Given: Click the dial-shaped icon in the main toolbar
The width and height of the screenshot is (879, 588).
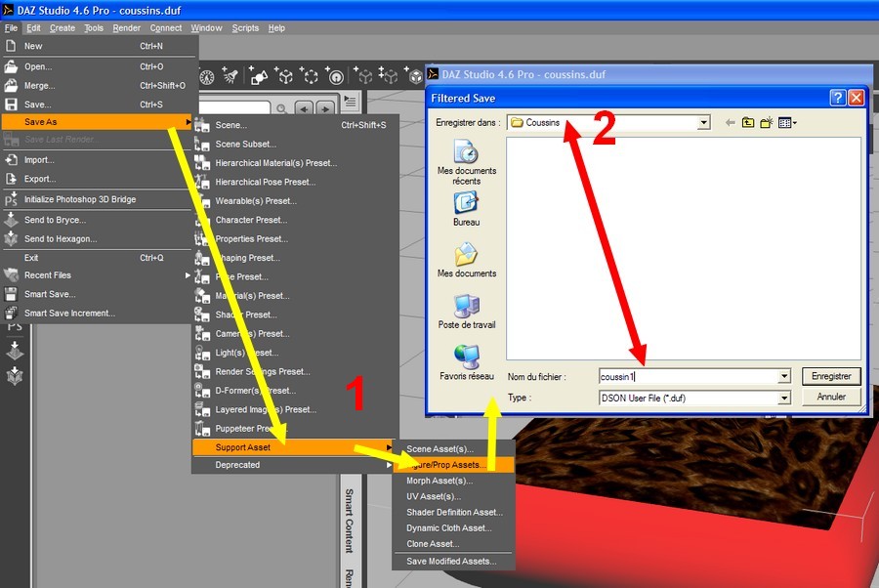Looking at the screenshot, I should pos(207,77).
